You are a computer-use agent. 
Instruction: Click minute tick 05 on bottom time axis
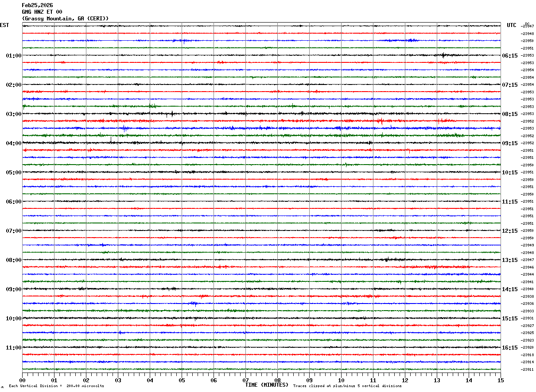pyautogui.click(x=182, y=380)
